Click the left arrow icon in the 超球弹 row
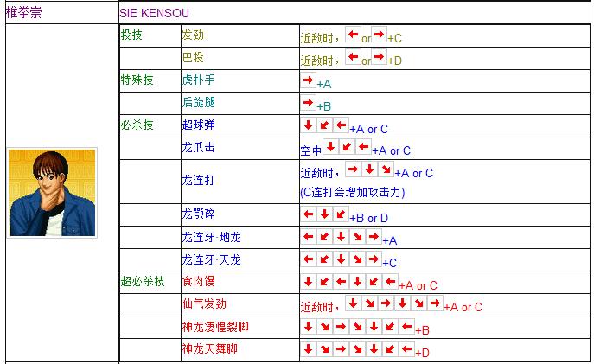The width and height of the screenshot is (594, 364). point(341,125)
